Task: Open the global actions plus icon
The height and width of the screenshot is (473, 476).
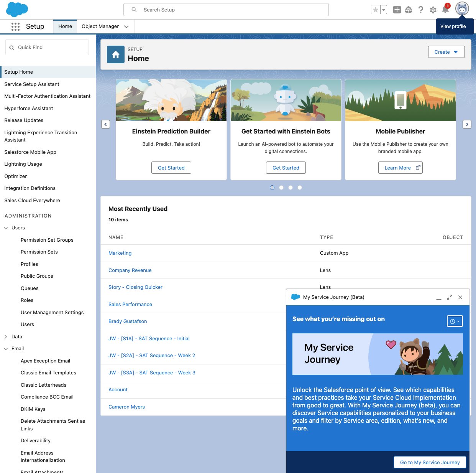Action: pos(397,10)
